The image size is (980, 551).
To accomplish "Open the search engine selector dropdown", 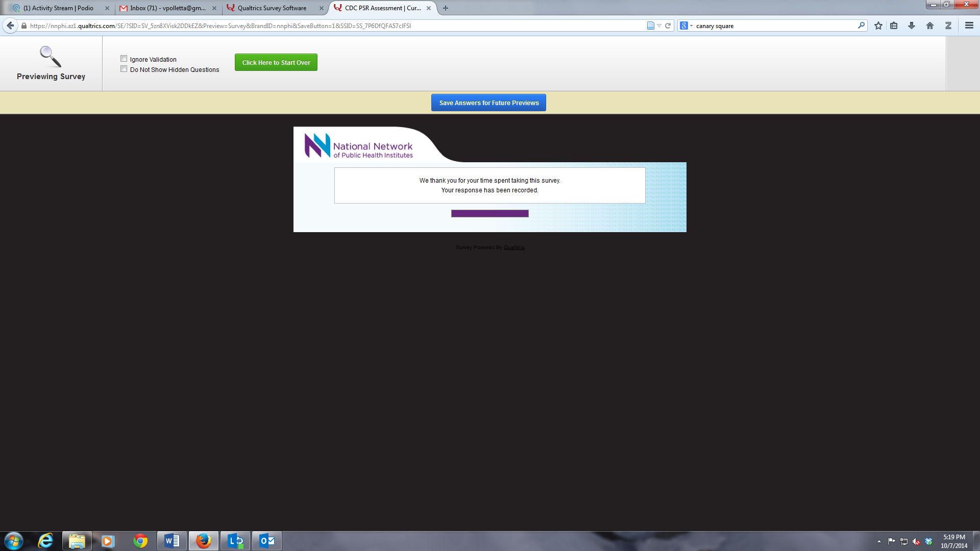I will coord(686,26).
